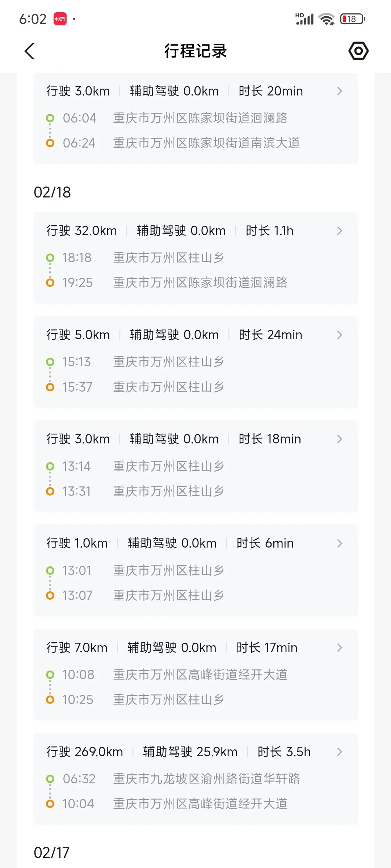Tap the Wi-Fi status icon
Screen dimensions: 391x868
(327, 19)
